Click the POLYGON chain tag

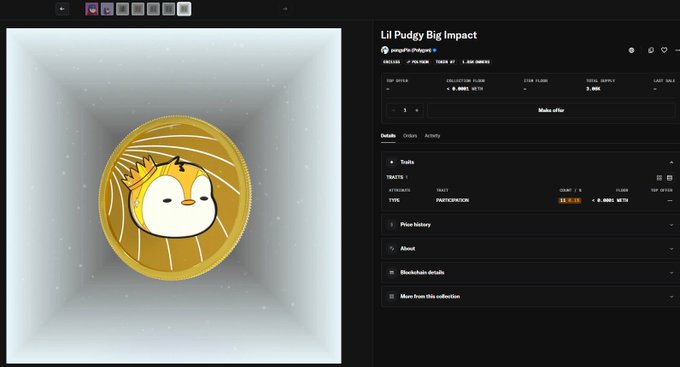(418, 62)
